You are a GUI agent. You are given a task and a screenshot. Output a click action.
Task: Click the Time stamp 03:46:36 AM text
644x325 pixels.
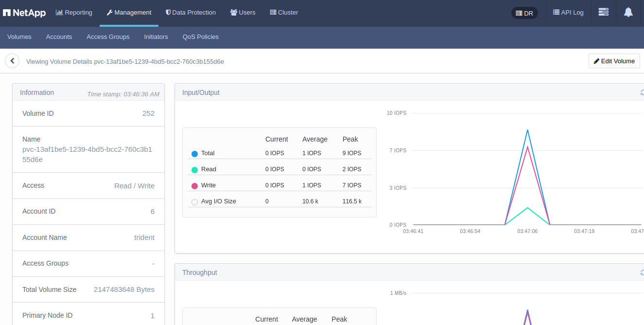(123, 94)
